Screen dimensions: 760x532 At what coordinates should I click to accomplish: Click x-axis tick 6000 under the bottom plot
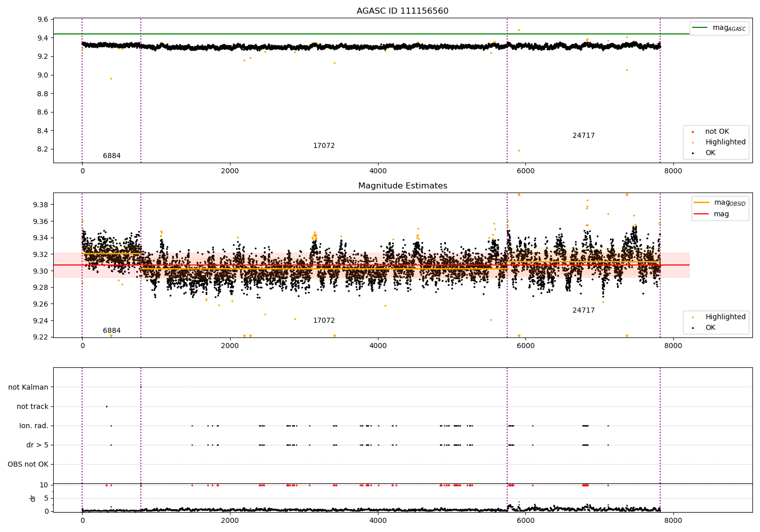click(x=525, y=521)
